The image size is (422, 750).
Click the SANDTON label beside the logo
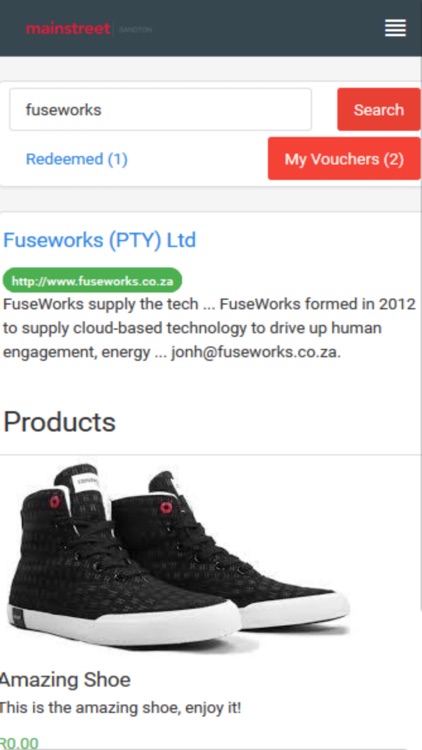click(135, 30)
